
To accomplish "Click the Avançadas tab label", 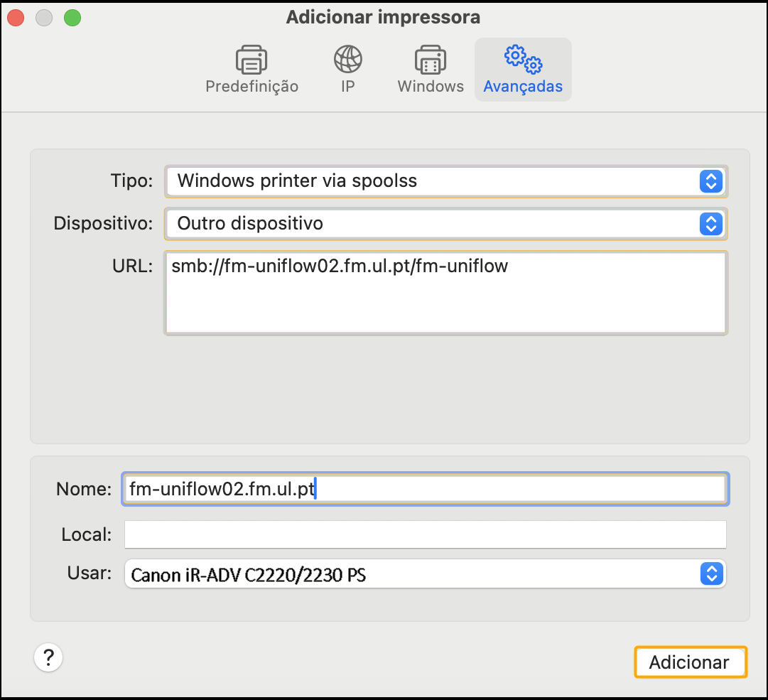I will point(523,86).
